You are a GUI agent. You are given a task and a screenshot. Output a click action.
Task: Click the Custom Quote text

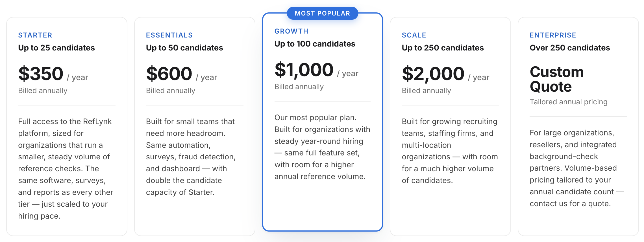[557, 79]
